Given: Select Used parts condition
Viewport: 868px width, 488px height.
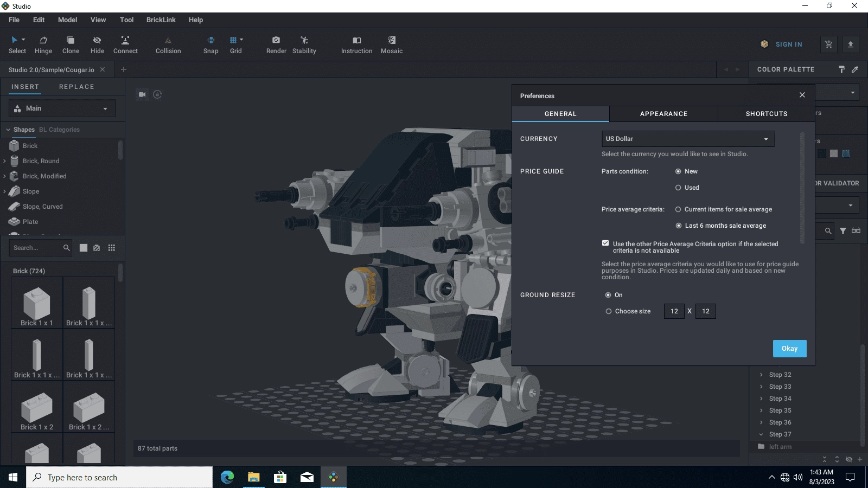Looking at the screenshot, I should click(x=678, y=188).
